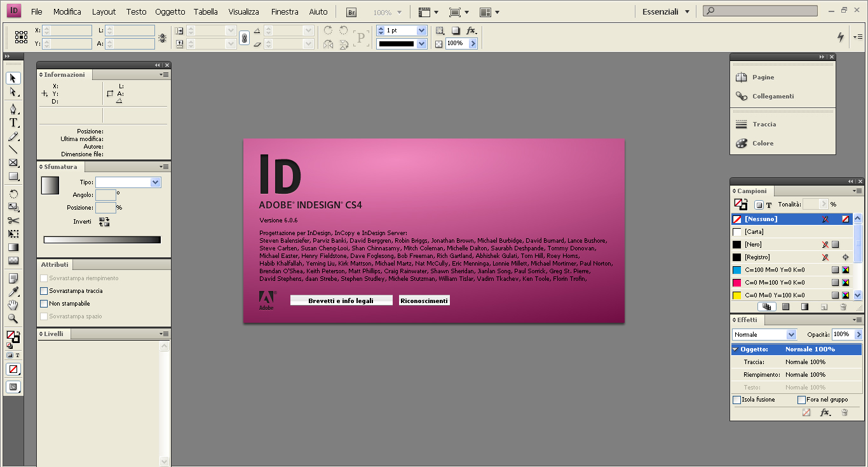Select the Rotate tool
Image resolution: width=868 pixels, height=467 pixels.
click(13, 194)
